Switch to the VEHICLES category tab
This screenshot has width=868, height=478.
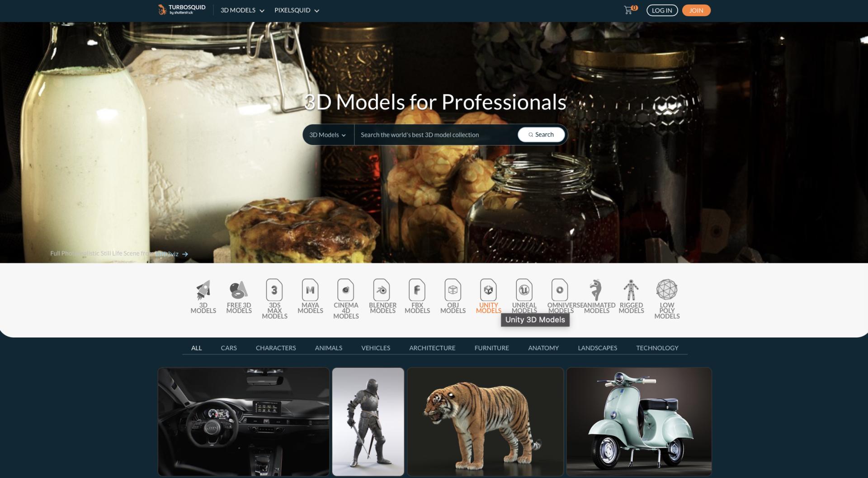[376, 348]
